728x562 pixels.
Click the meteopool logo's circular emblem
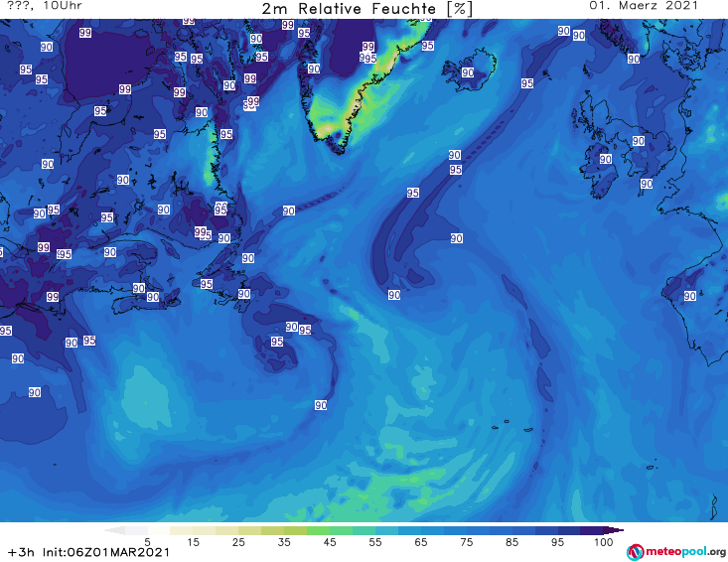(635, 552)
